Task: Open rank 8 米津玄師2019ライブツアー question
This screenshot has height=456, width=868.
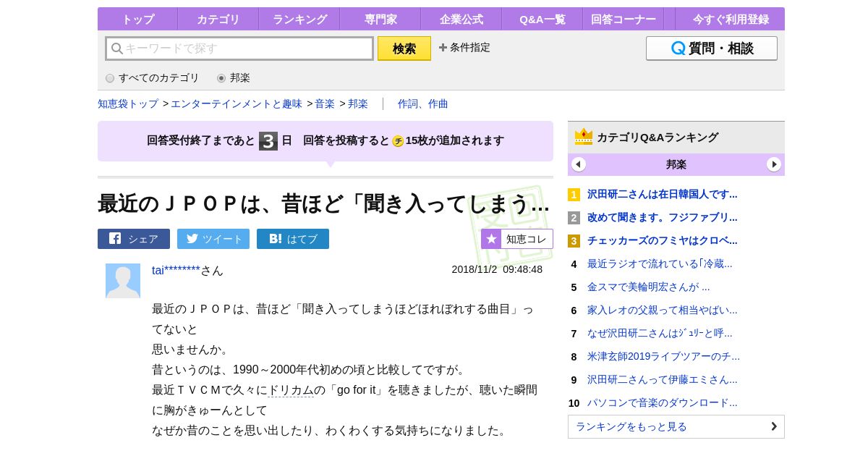Action: pyautogui.click(x=663, y=356)
